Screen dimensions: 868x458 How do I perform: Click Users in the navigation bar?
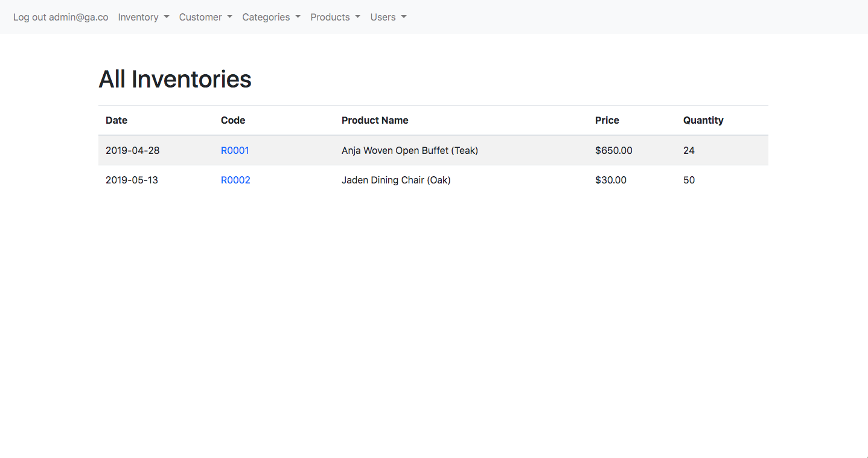pyautogui.click(x=383, y=17)
